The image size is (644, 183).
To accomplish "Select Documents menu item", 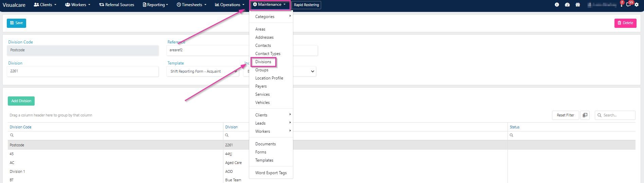I will [265, 144].
